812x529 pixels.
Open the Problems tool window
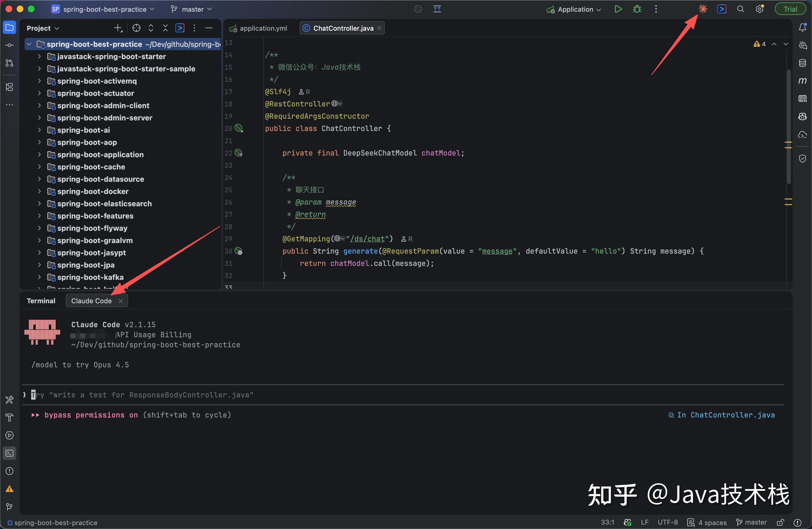9,471
